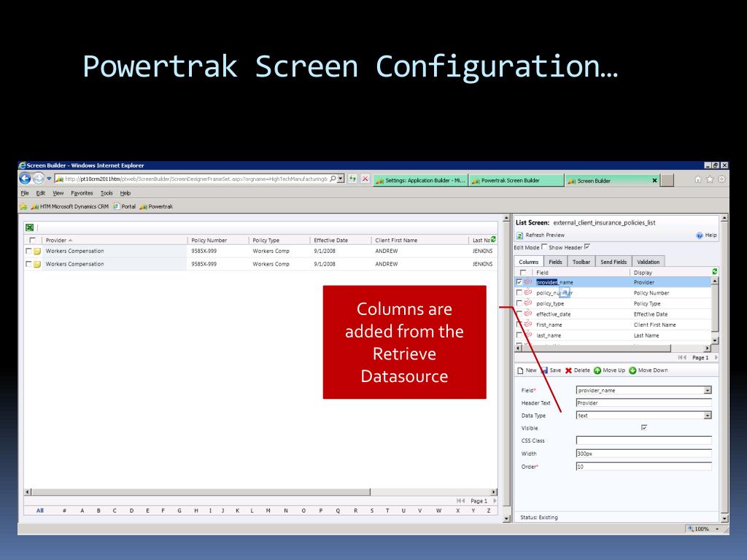Image resolution: width=747 pixels, height=560 pixels.
Task: Check the first Workers Compensation row checkbox
Action: coord(28,251)
